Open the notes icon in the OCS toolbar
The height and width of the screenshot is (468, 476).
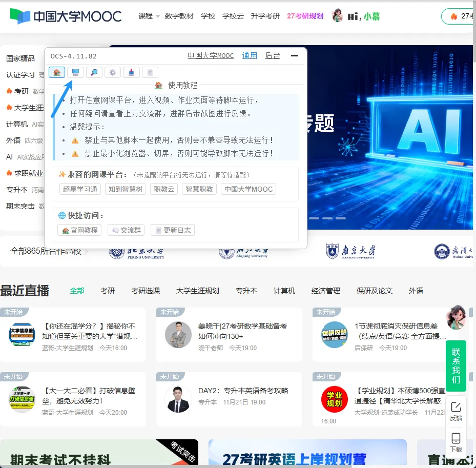coord(150,72)
